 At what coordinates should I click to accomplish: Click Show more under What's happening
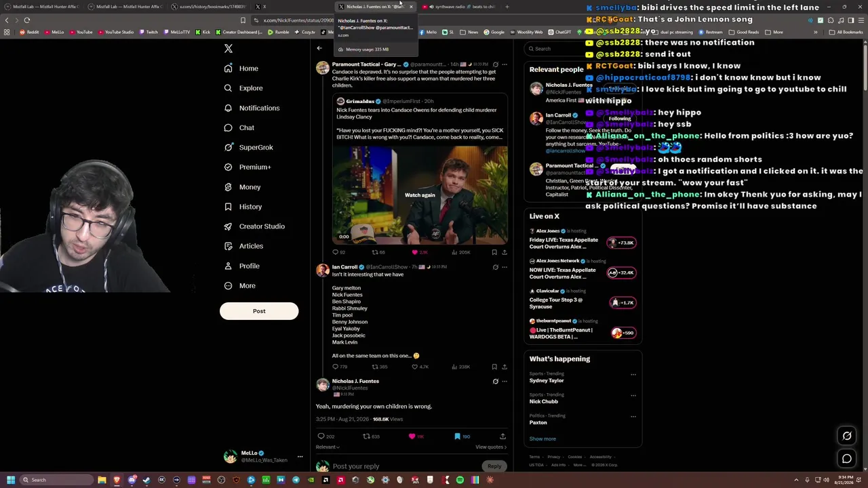coord(542,439)
